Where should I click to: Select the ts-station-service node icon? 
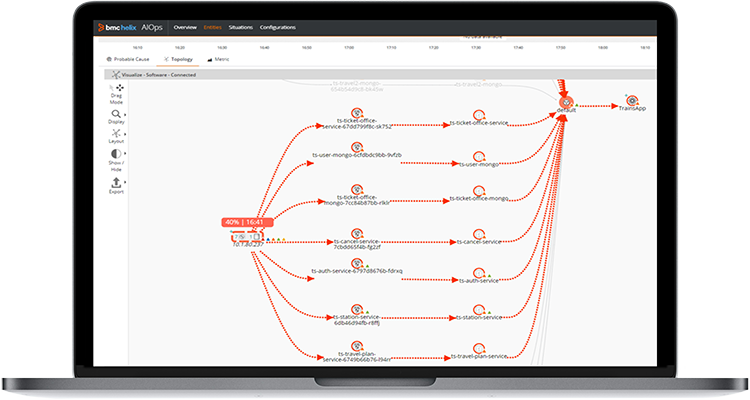coord(479,310)
